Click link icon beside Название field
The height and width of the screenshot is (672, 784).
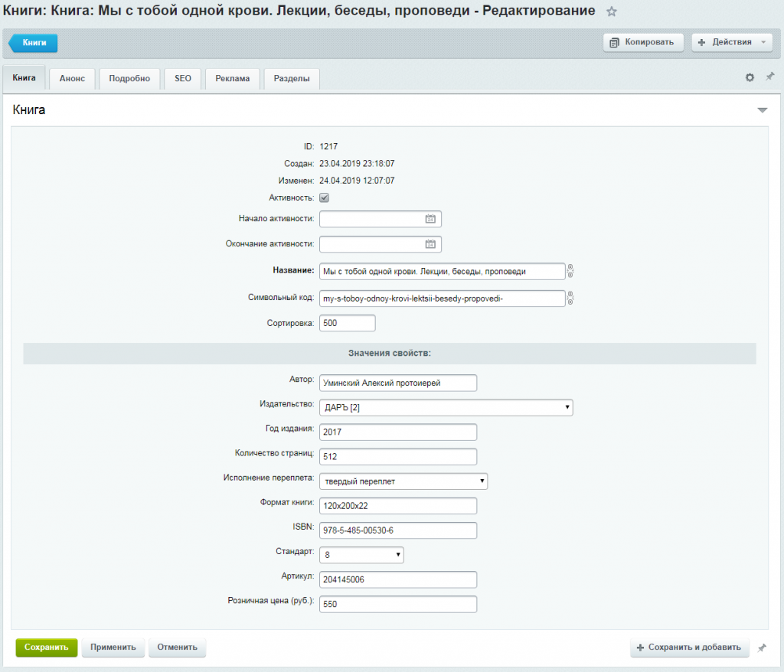click(x=570, y=271)
